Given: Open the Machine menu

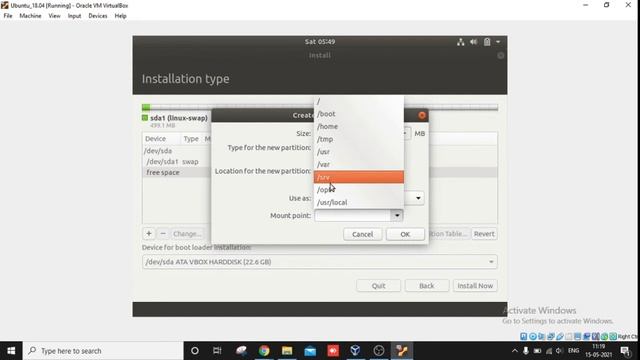Looking at the screenshot, I should [x=30, y=16].
